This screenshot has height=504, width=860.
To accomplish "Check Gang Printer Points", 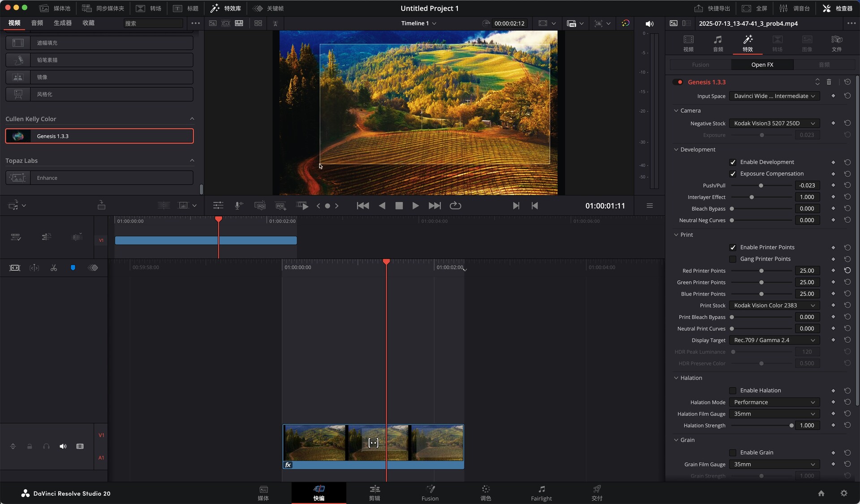I will 733,259.
